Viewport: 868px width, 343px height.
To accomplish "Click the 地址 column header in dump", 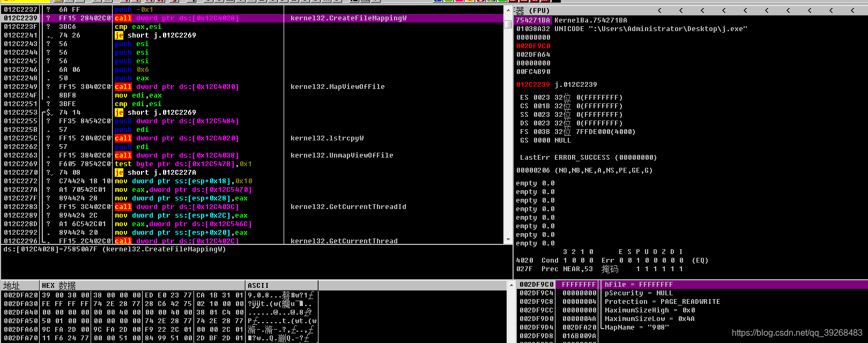I will pos(20,286).
